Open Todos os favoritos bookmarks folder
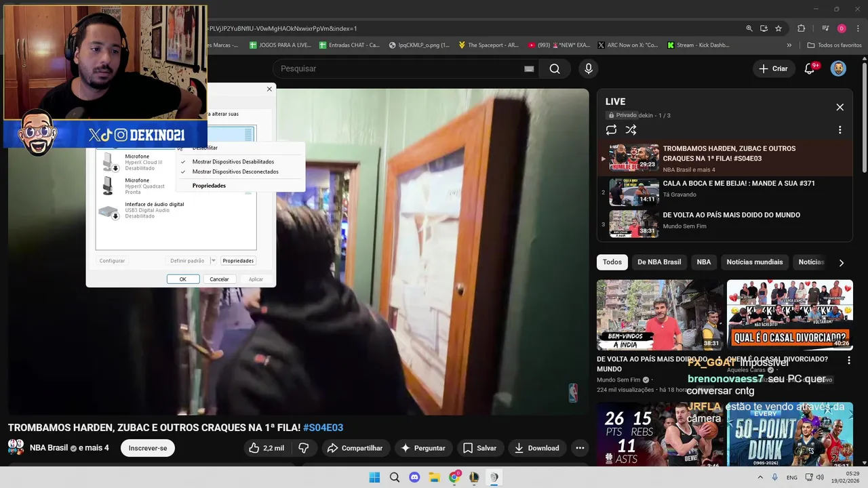Viewport: 868px width, 488px height. [834, 45]
